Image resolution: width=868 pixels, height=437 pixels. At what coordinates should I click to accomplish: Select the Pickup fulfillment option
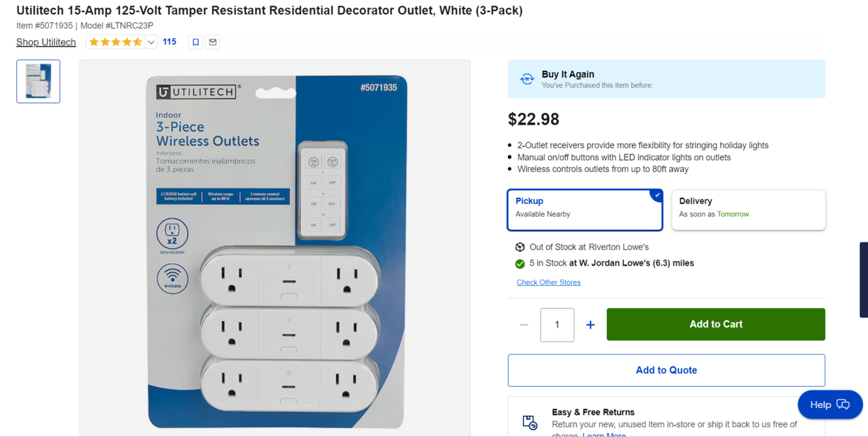pos(585,210)
